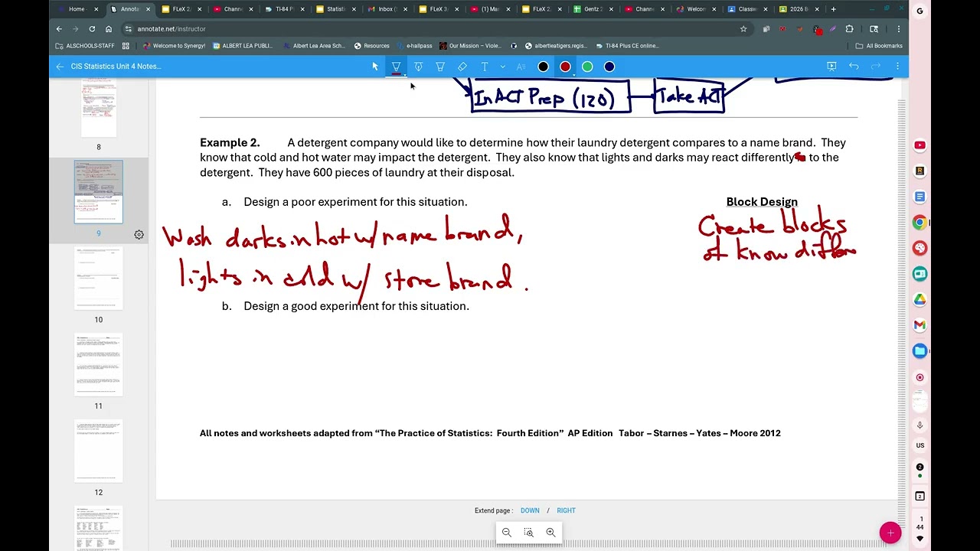
Task: Open Annotate toolbar more options menu
Action: click(897, 67)
